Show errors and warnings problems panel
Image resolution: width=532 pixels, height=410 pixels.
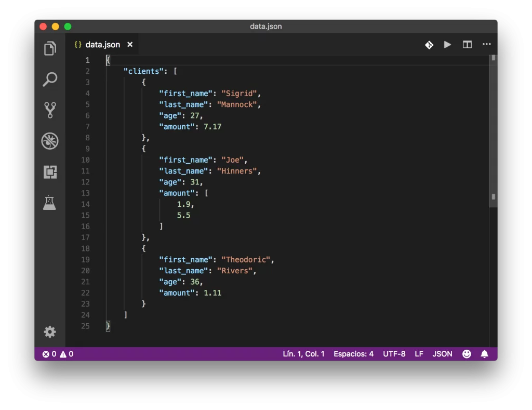[58, 354]
